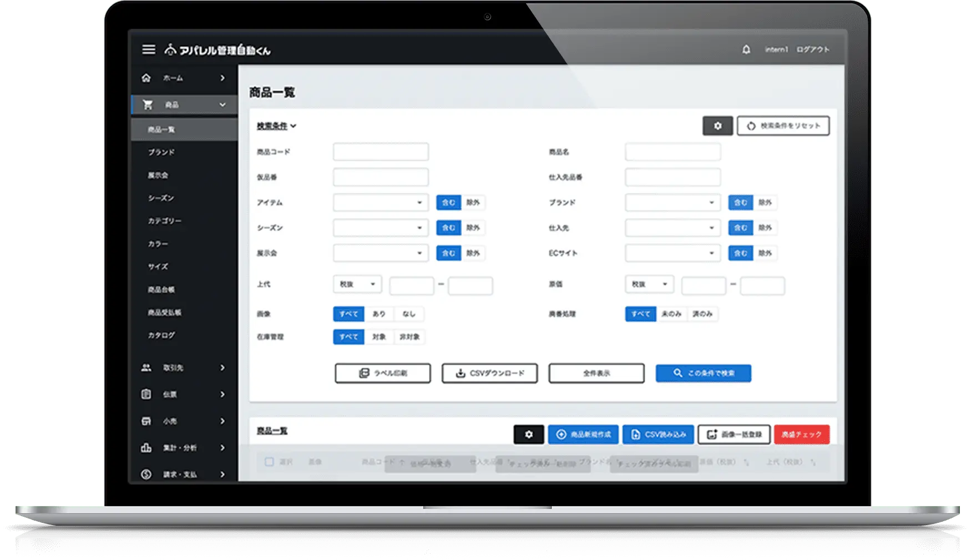
Task: Collapse the 検索条件 section
Action: pyautogui.click(x=276, y=126)
